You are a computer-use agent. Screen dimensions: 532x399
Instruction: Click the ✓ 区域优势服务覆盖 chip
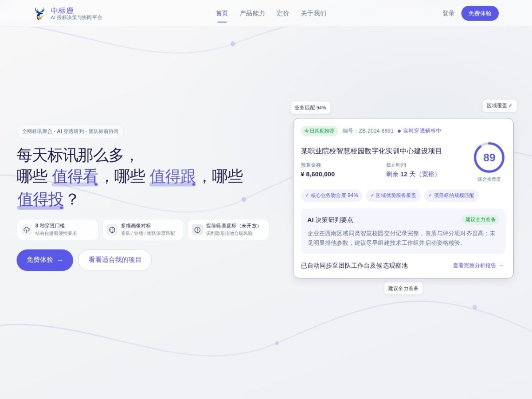coord(393,196)
